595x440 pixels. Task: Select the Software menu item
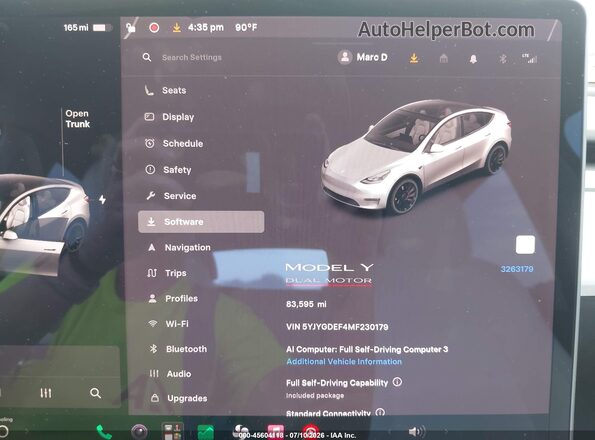click(201, 222)
